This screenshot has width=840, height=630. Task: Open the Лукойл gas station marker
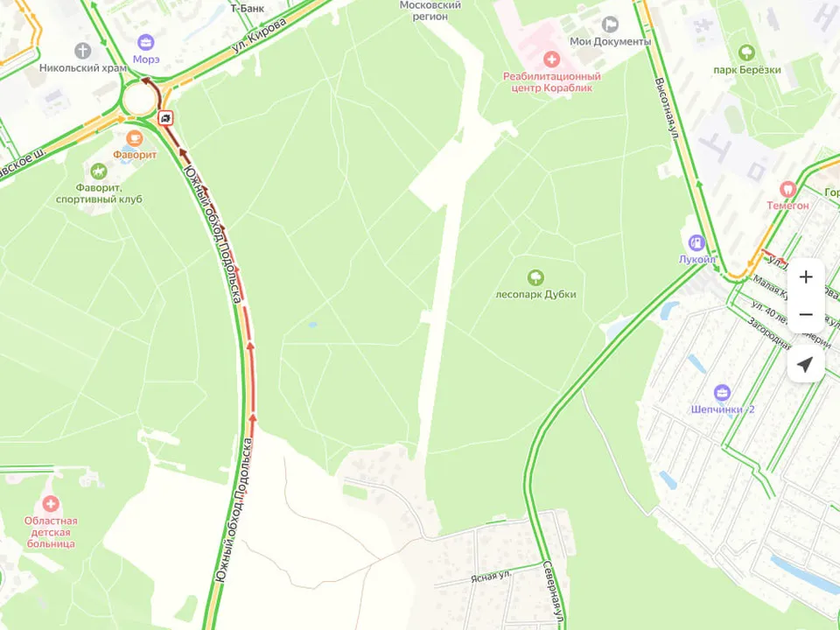coord(696,242)
